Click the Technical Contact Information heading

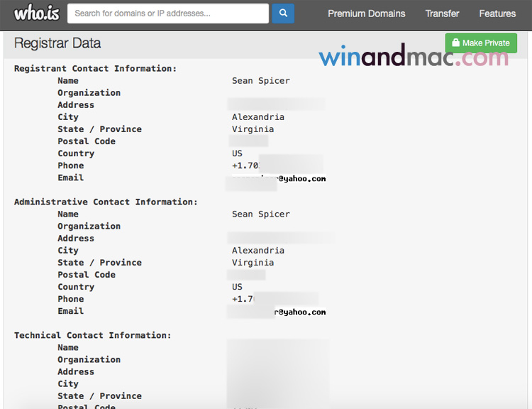(x=92, y=335)
